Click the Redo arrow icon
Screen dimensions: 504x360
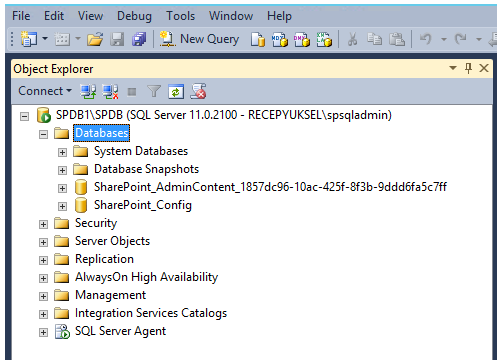[461, 39]
